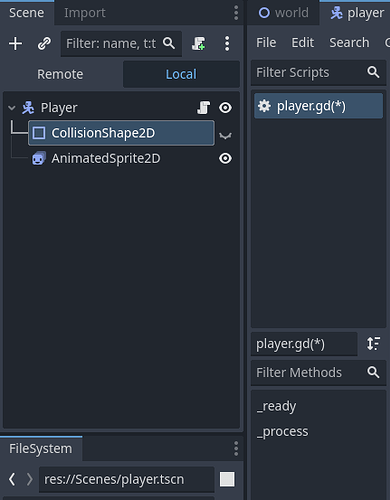
Task: Click the AnimatedSprite2D node type icon
Action: [x=39, y=158]
